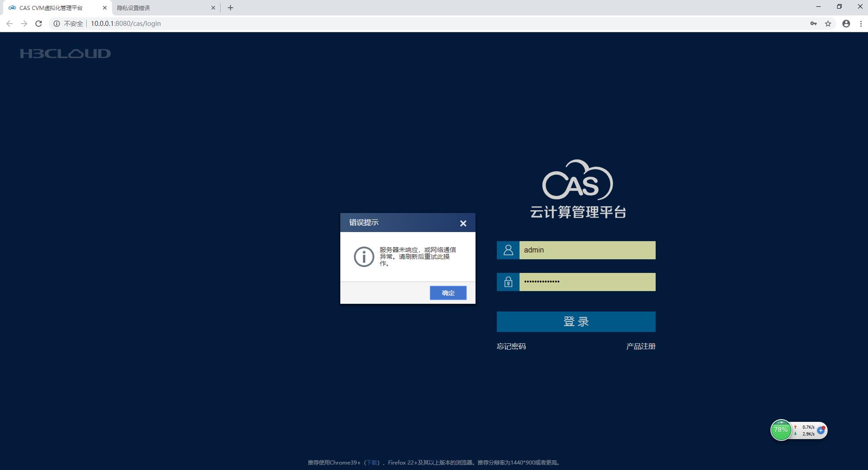The width and height of the screenshot is (868, 470).
Task: Click the 服务器未响应 error message text
Action: tap(418, 257)
